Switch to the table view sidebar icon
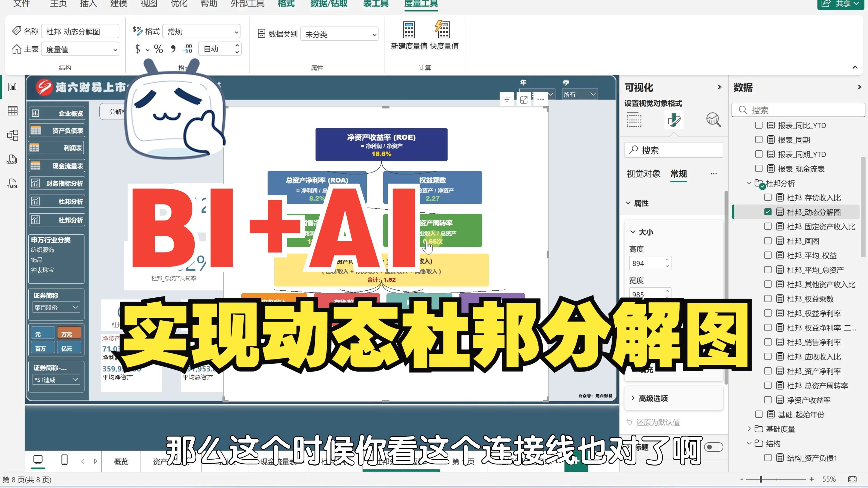Screen dimensions: 868x488 click(13, 111)
